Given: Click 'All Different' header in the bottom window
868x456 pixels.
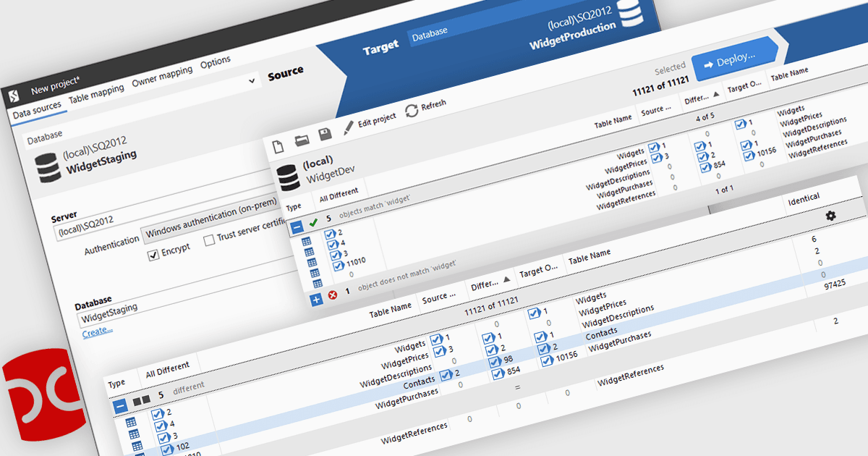Looking at the screenshot, I should tap(168, 369).
